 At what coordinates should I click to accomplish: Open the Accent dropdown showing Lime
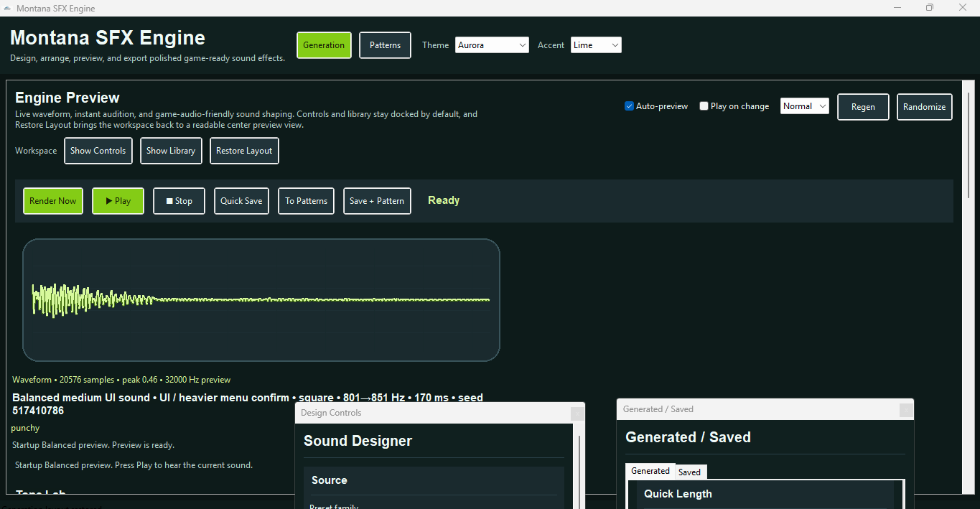tap(596, 45)
